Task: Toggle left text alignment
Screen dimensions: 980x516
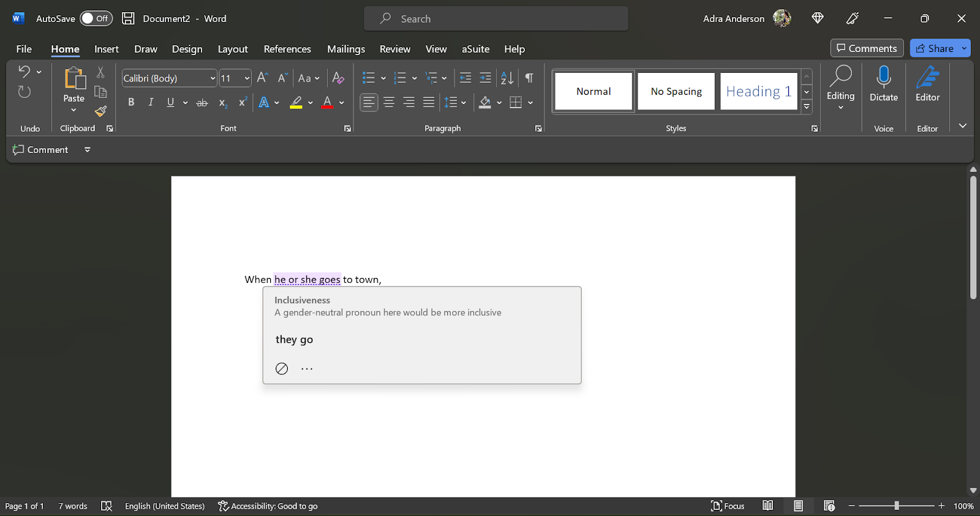Action: [369, 102]
